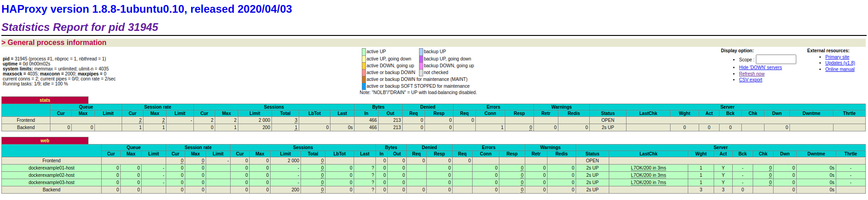Image resolution: width=868 pixels, height=200 pixels.
Task: Select the dockerexample01-host row name
Action: tap(51, 168)
